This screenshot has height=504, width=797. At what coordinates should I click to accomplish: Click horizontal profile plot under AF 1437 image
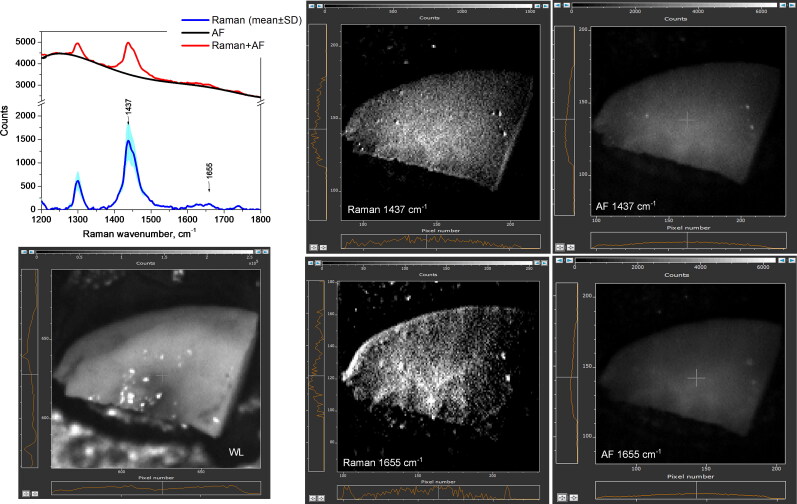pyautogui.click(x=688, y=241)
